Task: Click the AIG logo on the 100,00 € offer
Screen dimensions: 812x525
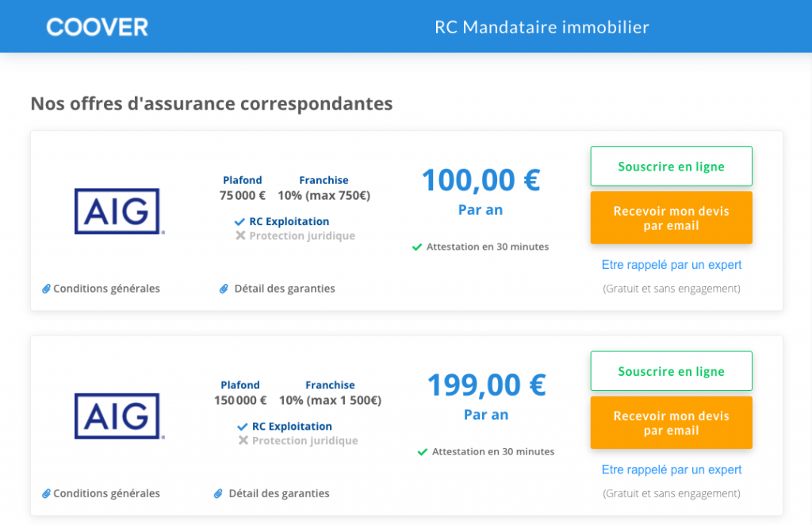Action: point(120,211)
